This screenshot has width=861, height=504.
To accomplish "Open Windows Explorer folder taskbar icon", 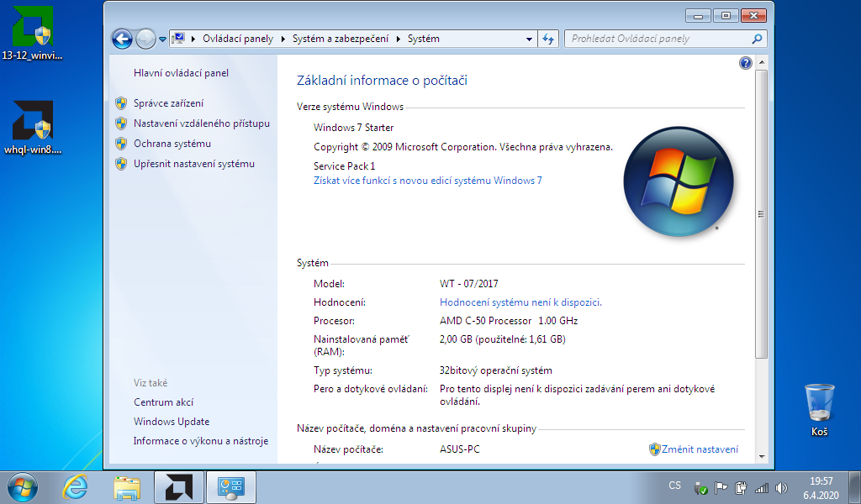I will pyautogui.click(x=127, y=487).
